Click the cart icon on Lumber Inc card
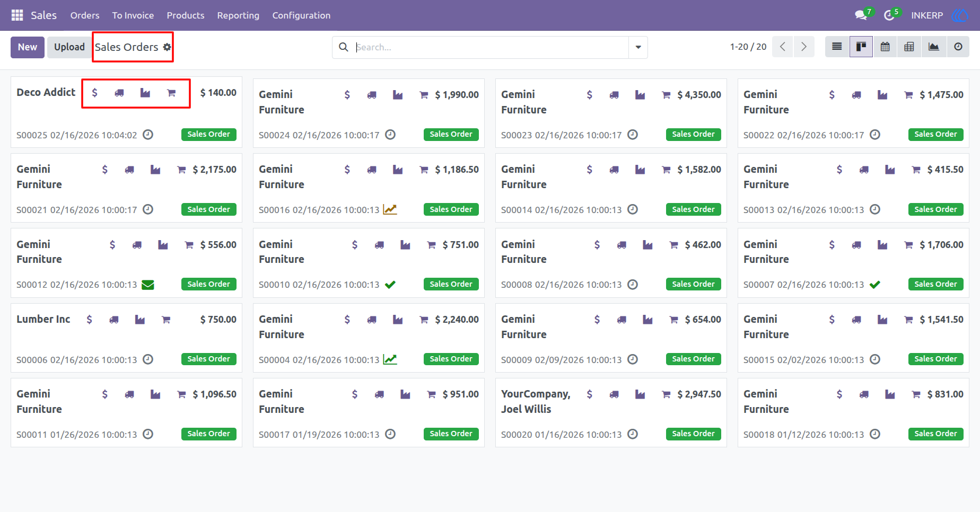This screenshot has height=512, width=980. tap(166, 320)
